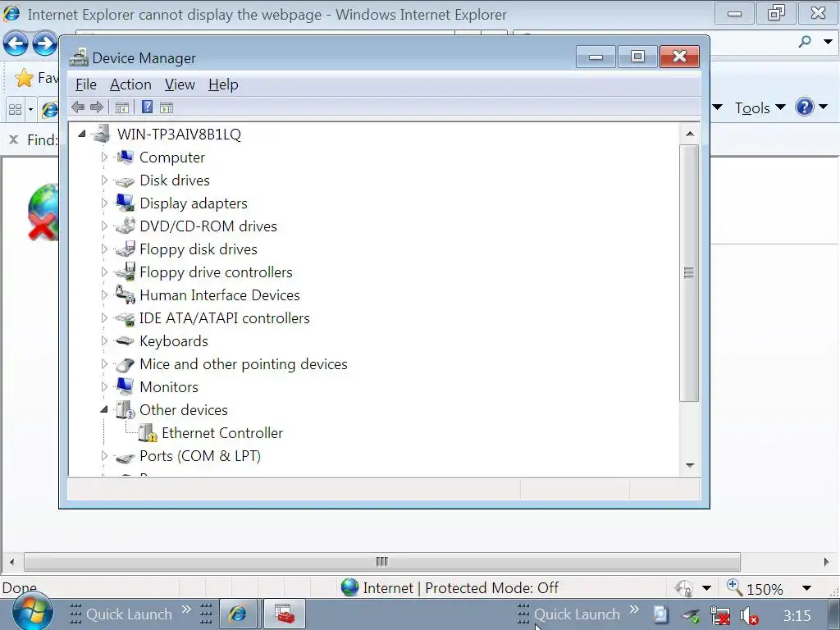This screenshot has width=840, height=630.
Task: Click the Back arrow in Device Manager toolbar
Action: pos(78,107)
